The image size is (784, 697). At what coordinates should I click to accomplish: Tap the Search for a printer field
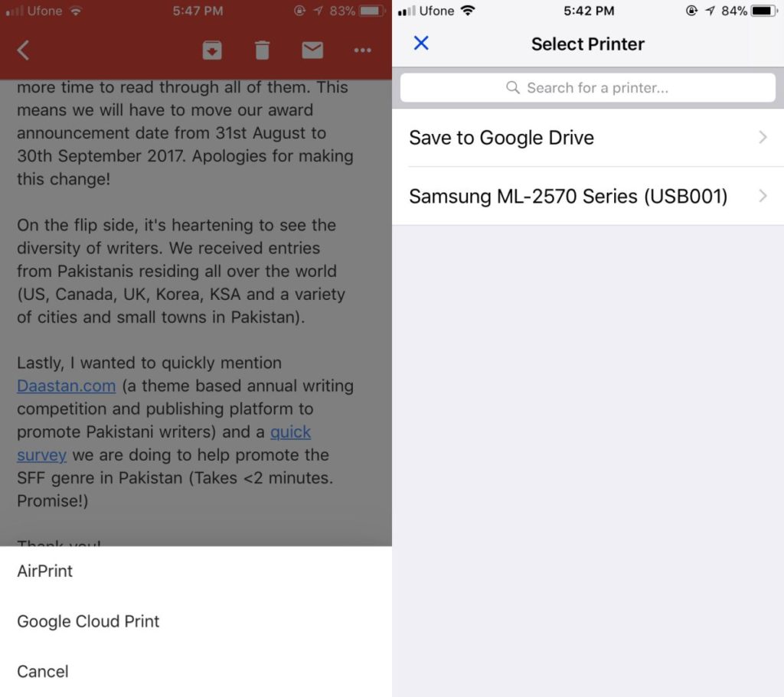click(x=587, y=87)
